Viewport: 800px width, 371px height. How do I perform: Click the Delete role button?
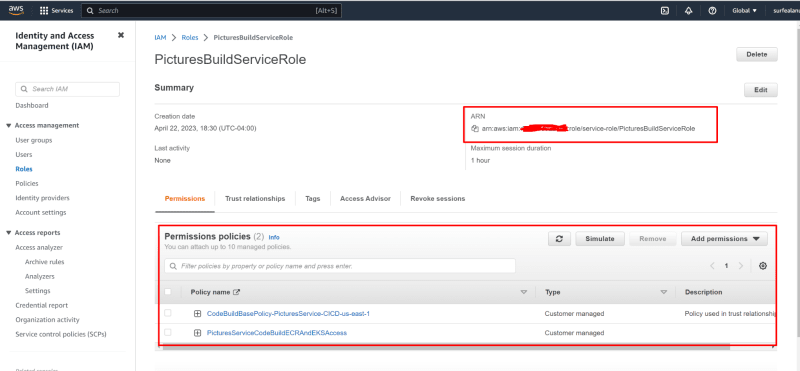757,55
